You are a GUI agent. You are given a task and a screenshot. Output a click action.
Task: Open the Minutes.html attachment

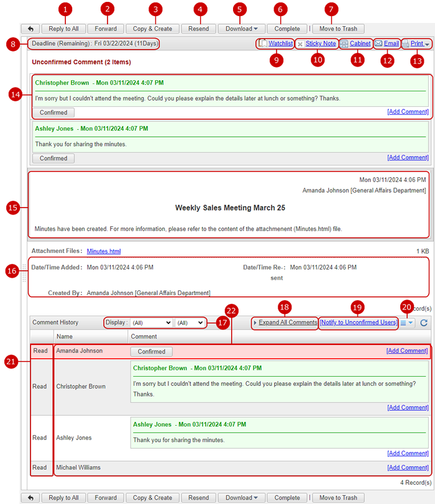(x=104, y=251)
